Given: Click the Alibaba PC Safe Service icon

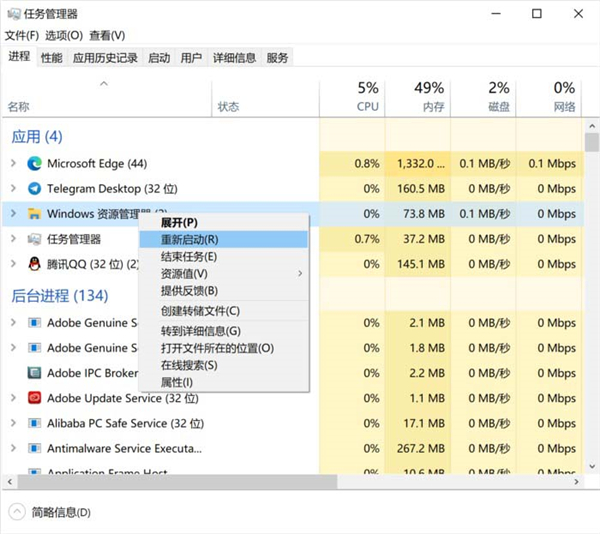Looking at the screenshot, I should point(35,423).
